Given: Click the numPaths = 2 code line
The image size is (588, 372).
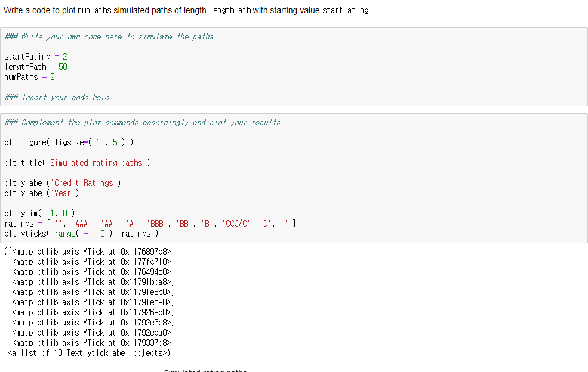Looking at the screenshot, I should (29, 76).
